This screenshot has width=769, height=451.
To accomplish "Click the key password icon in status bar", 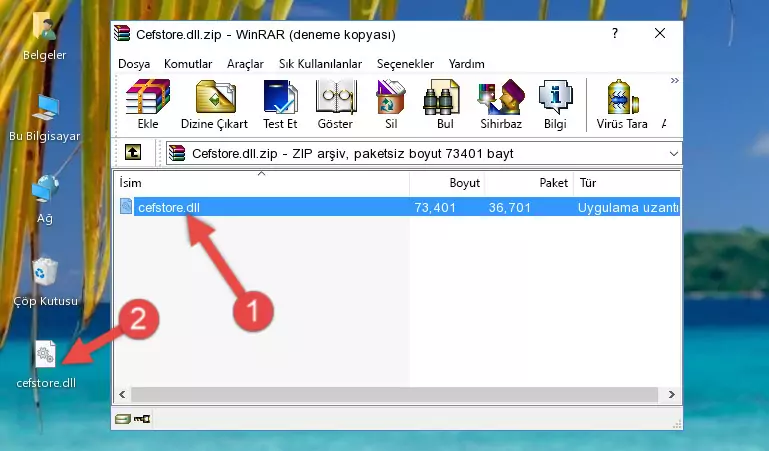I will [x=142, y=419].
